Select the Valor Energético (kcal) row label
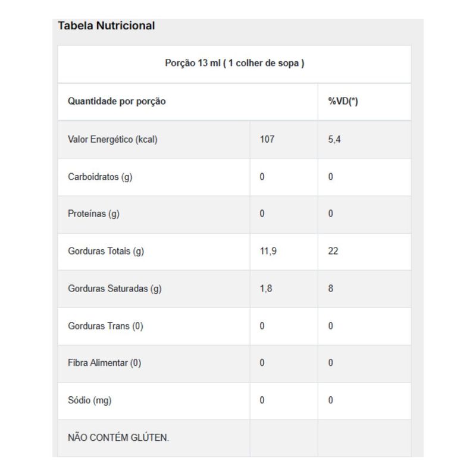Viewport: 476px width, 476px height. [x=112, y=139]
